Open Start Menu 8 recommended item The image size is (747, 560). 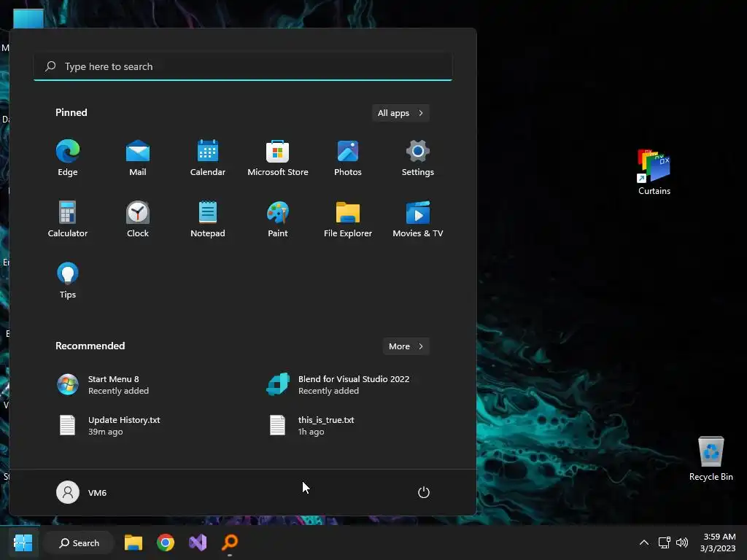tap(102, 385)
